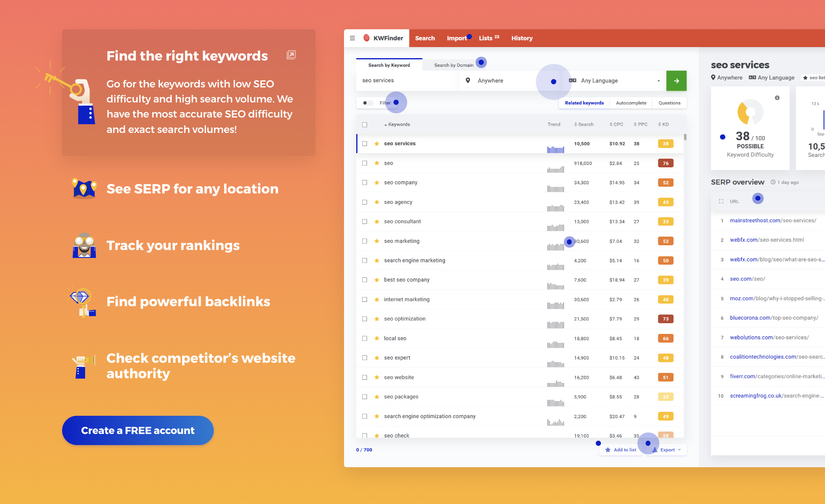
Task: Click KD badge 76 for 'seo'
Action: [665, 163]
